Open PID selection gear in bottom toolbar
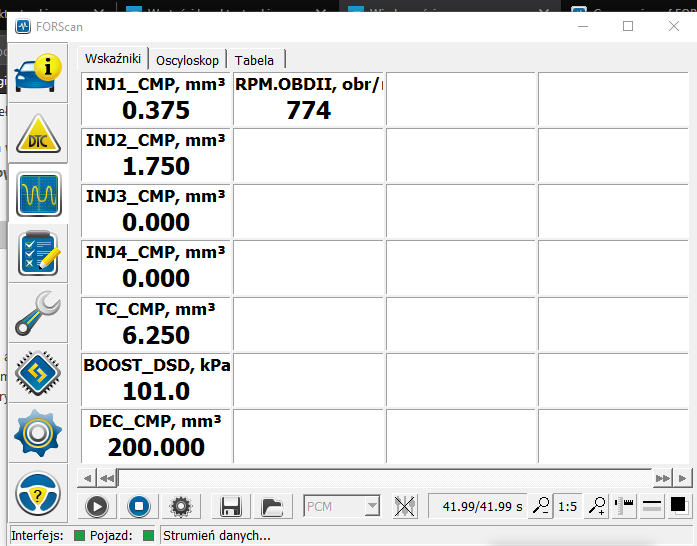 [181, 506]
